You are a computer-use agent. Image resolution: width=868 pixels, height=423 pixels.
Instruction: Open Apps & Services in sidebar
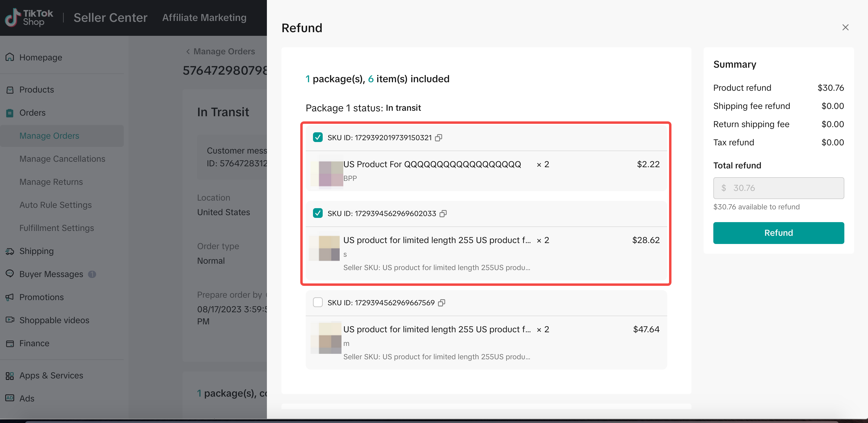point(51,375)
